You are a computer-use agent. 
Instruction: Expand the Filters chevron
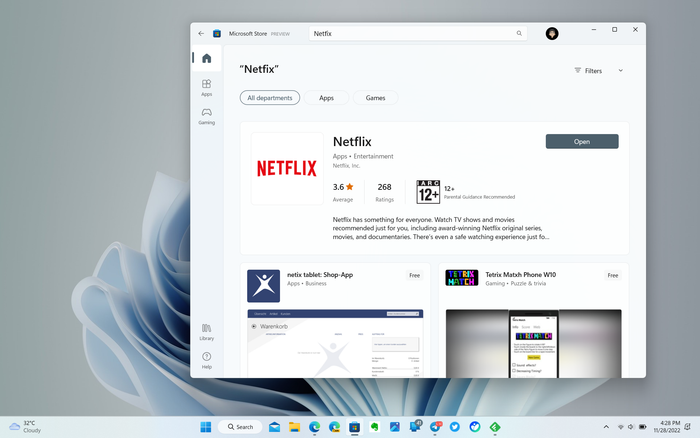[621, 71]
